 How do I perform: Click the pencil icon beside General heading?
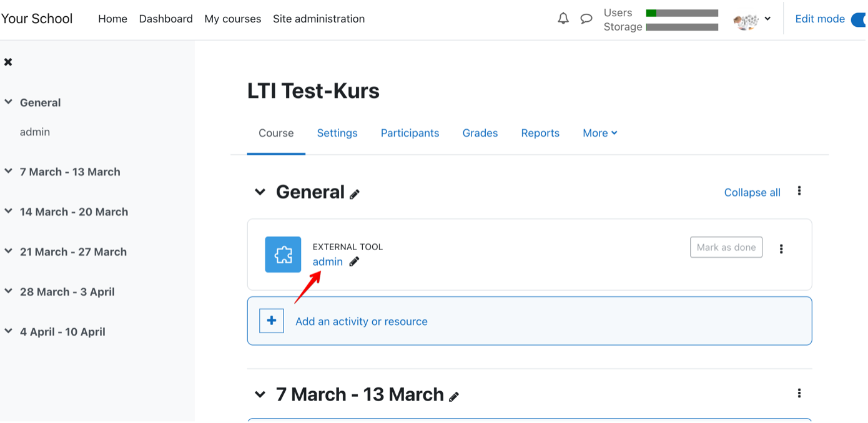click(355, 194)
